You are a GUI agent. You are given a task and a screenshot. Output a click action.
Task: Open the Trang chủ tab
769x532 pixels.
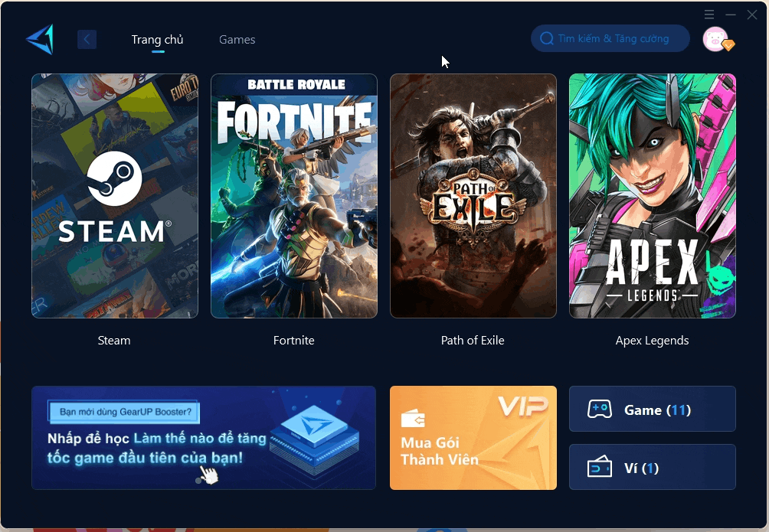[158, 40]
